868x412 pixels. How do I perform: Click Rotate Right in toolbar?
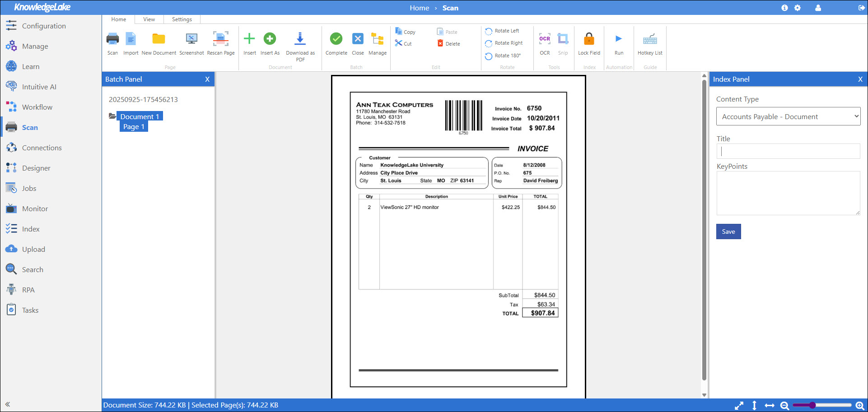coord(504,43)
